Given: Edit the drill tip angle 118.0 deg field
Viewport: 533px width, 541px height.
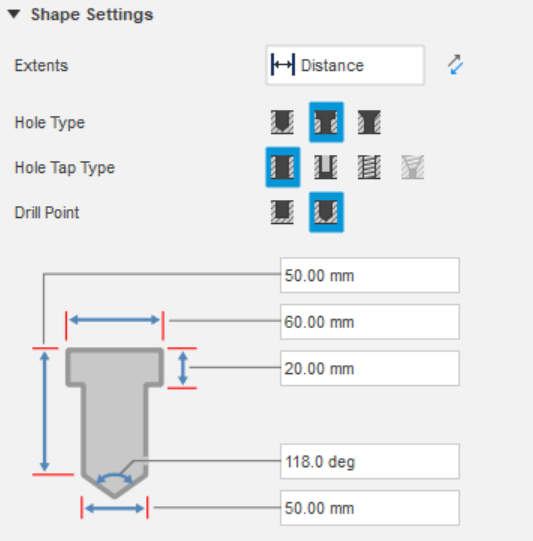Looking at the screenshot, I should coord(370,461).
